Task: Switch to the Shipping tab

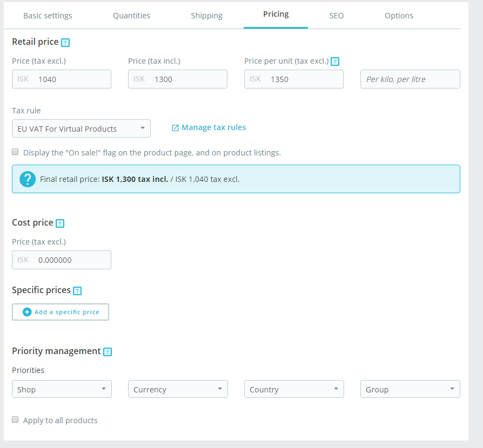Action: click(x=206, y=16)
